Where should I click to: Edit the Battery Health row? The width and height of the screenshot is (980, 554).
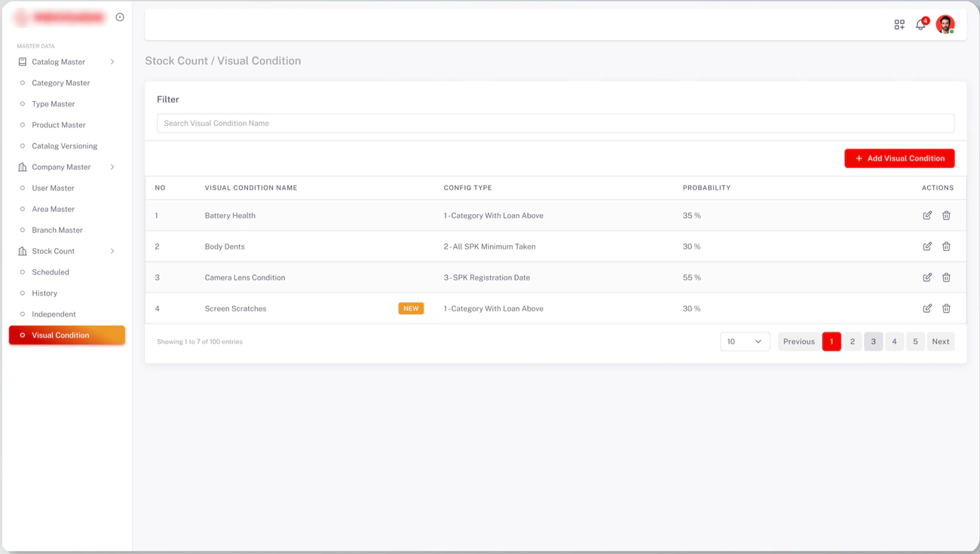tap(927, 216)
